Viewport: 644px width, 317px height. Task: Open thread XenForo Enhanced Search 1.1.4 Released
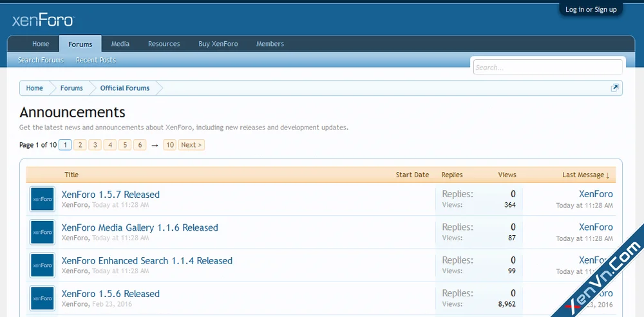click(x=147, y=261)
